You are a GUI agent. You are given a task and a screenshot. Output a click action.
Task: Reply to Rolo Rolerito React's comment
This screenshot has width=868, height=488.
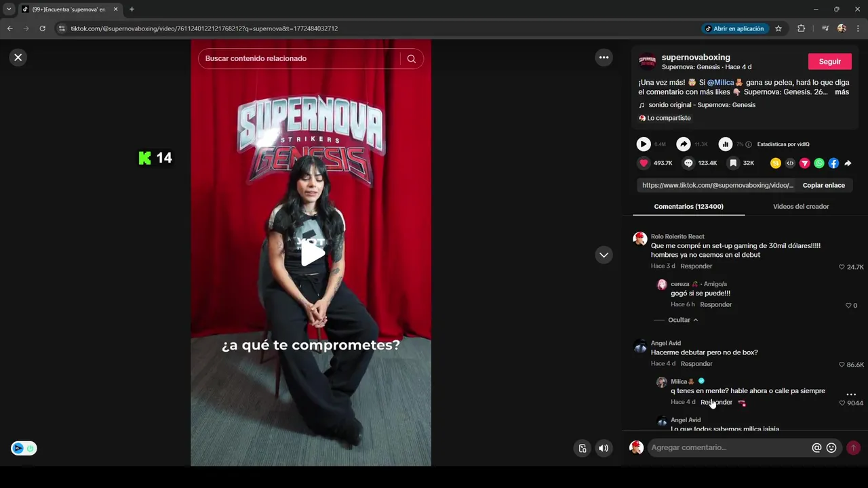696,266
